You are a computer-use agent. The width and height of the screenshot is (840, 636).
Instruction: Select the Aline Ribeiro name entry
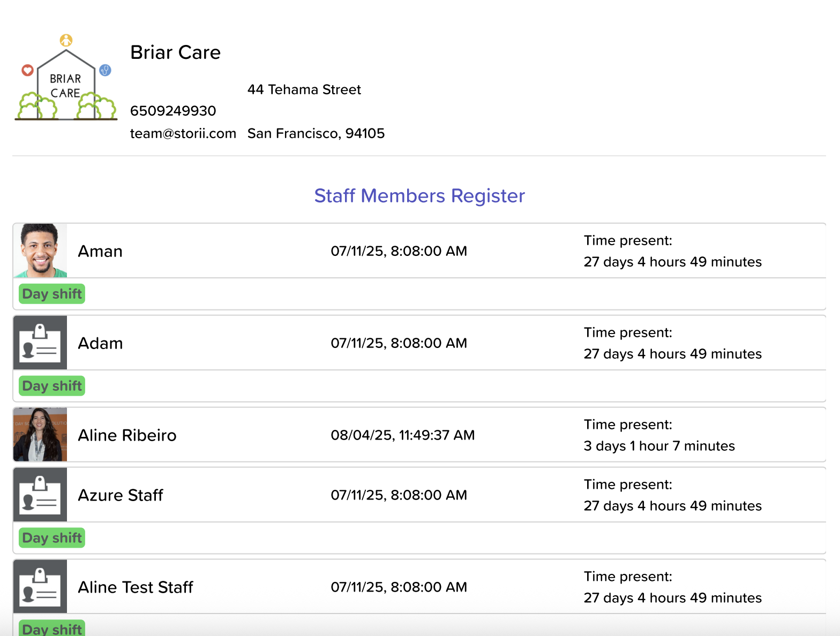click(127, 435)
